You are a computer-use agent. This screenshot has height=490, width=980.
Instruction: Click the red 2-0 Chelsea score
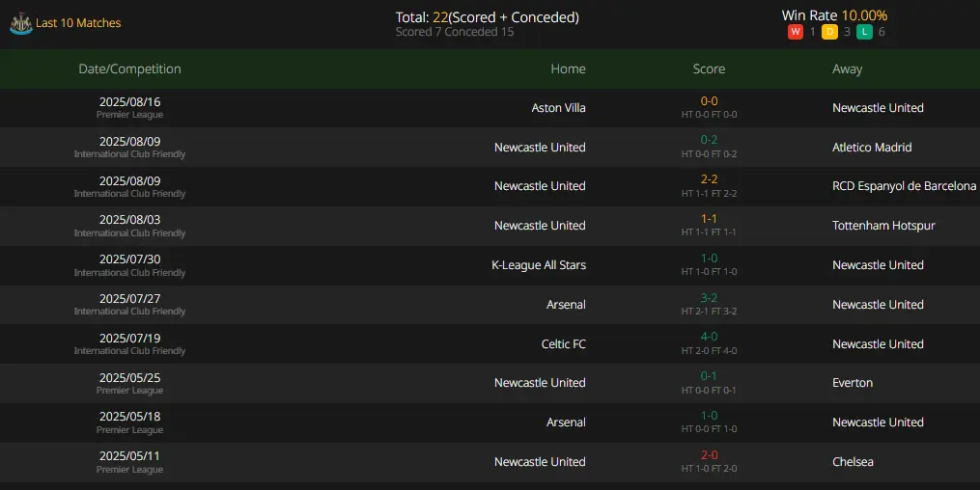(x=709, y=455)
